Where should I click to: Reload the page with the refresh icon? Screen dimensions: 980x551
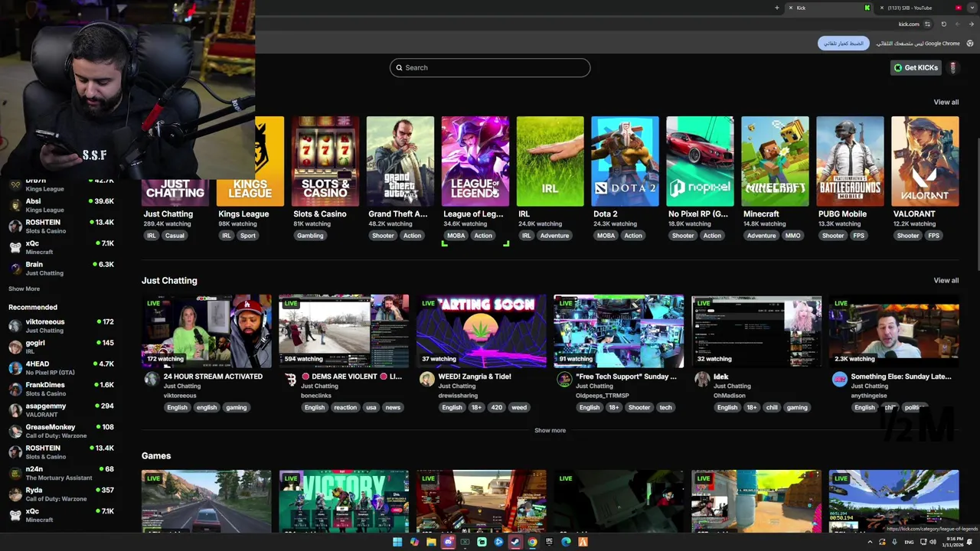pos(943,24)
